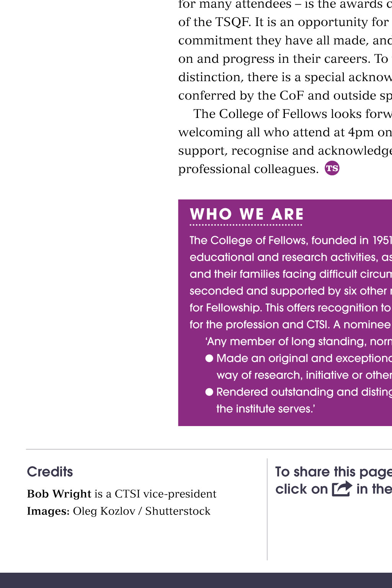Click the purple TS end-of-article icon

(332, 168)
